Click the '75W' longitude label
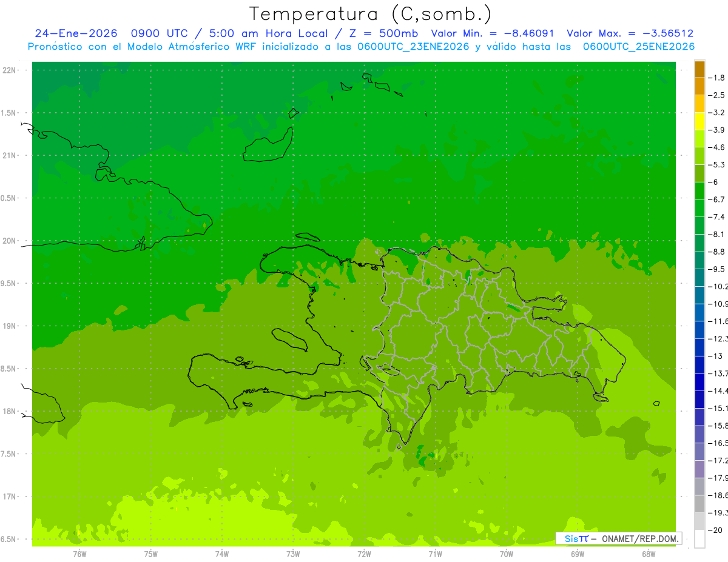Image resolution: width=728 pixels, height=562 pixels. [x=150, y=554]
